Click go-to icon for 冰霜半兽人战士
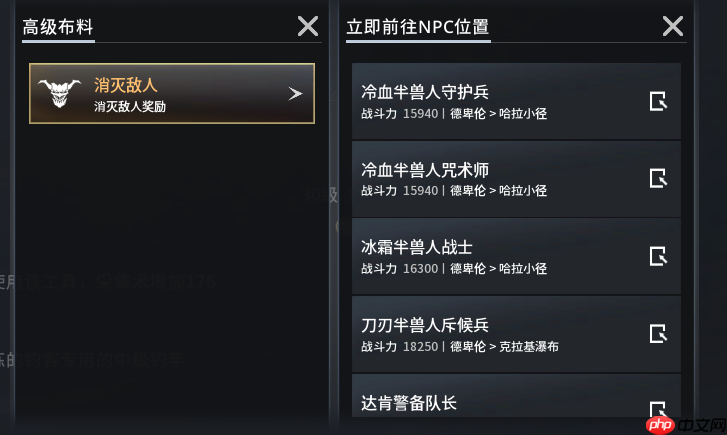This screenshot has height=435, width=727. (658, 256)
